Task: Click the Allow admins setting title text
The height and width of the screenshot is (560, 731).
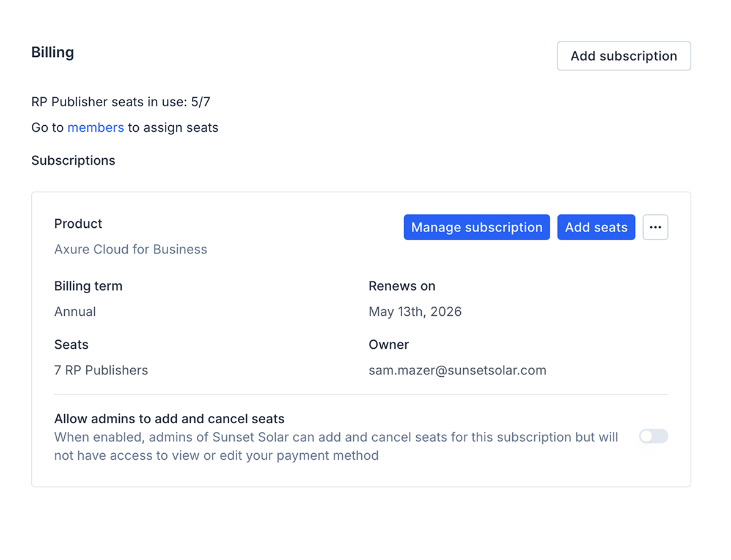Action: pyautogui.click(x=169, y=419)
